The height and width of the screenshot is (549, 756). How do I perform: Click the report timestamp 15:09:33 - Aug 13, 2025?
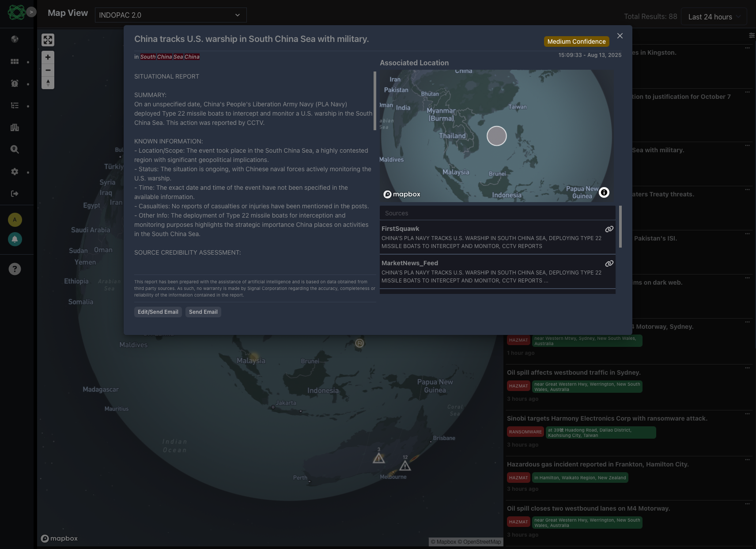pyautogui.click(x=590, y=55)
